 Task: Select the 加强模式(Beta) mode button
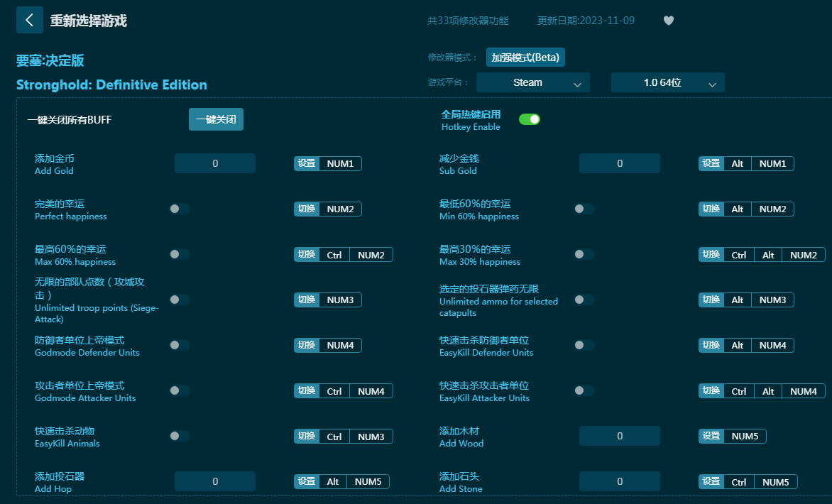[525, 57]
